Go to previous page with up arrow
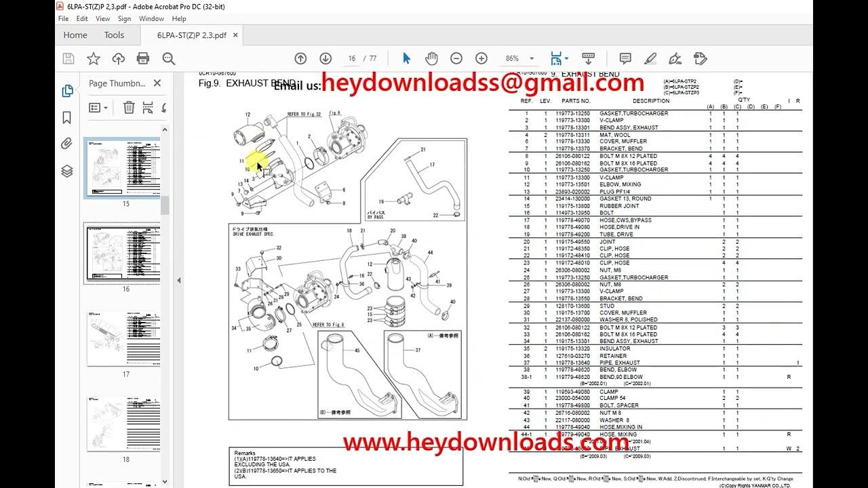868x488 pixels. 300,59
